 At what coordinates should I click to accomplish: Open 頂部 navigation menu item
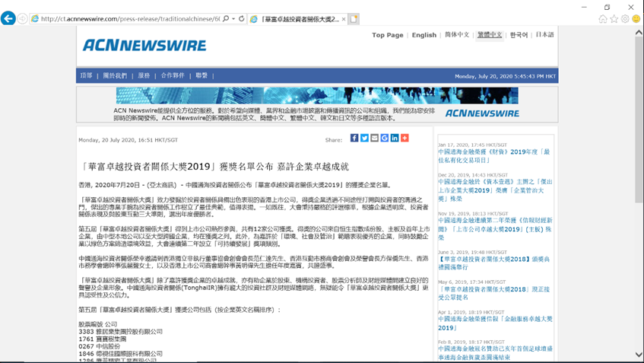point(86,75)
